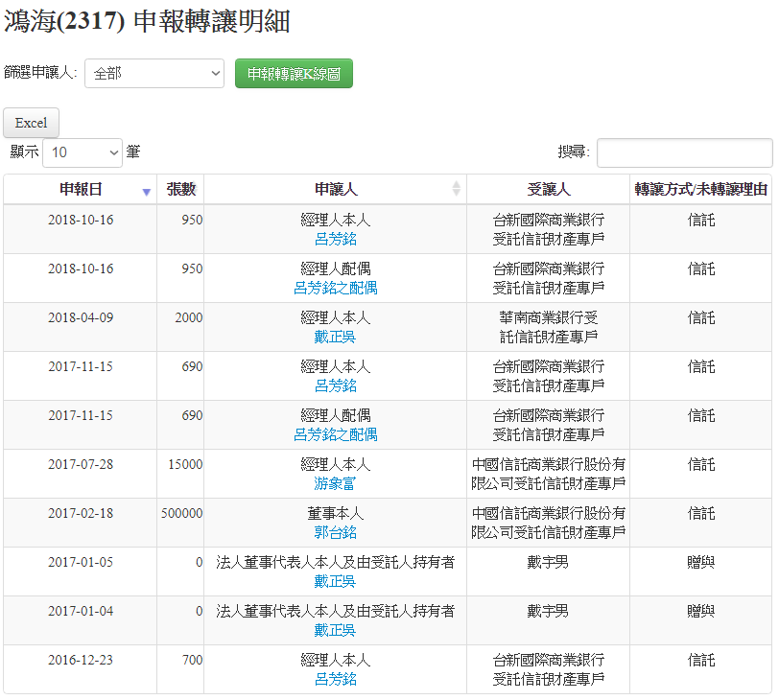Open 呂芳銘之配偶 link in 2017-11-15 row
779x700 pixels.
tap(335, 435)
